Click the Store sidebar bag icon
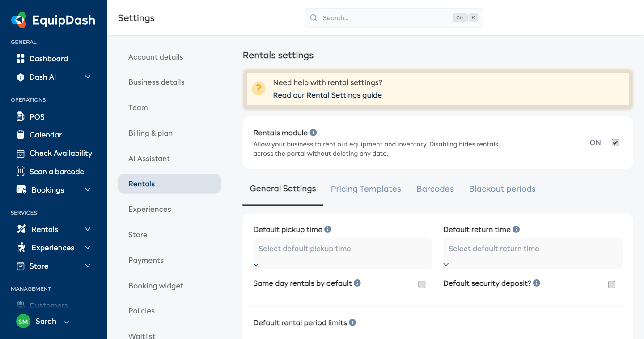The height and width of the screenshot is (339, 644). (20, 266)
